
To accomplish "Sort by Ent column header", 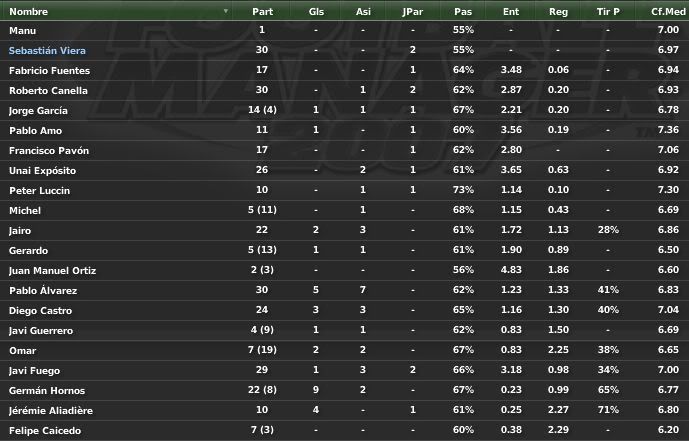I will (x=511, y=11).
